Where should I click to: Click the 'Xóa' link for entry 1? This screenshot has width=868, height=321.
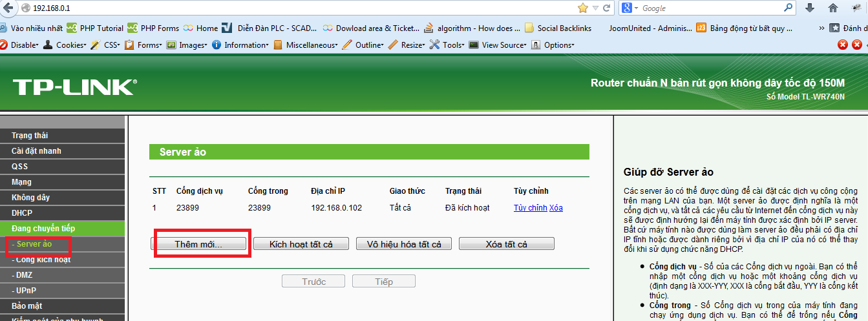click(x=556, y=208)
